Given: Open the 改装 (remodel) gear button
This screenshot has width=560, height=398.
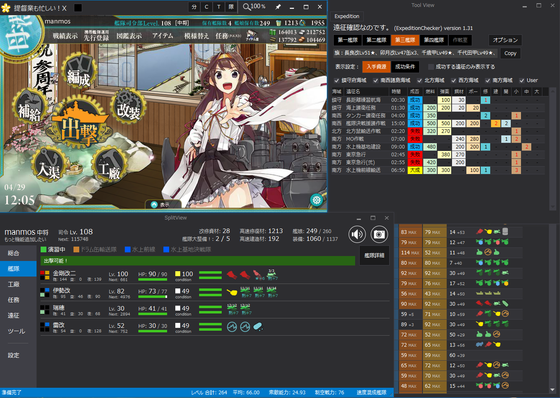Looking at the screenshot, I should [x=128, y=106].
